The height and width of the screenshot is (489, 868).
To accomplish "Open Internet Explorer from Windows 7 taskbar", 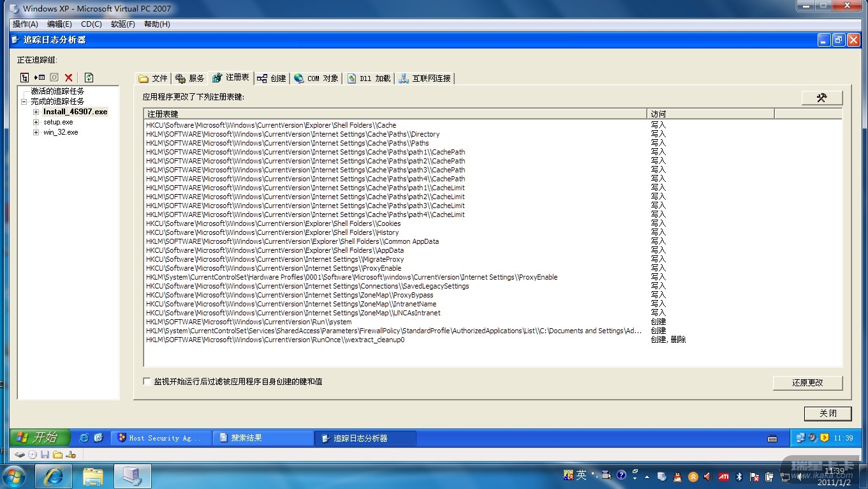I will coord(53,476).
